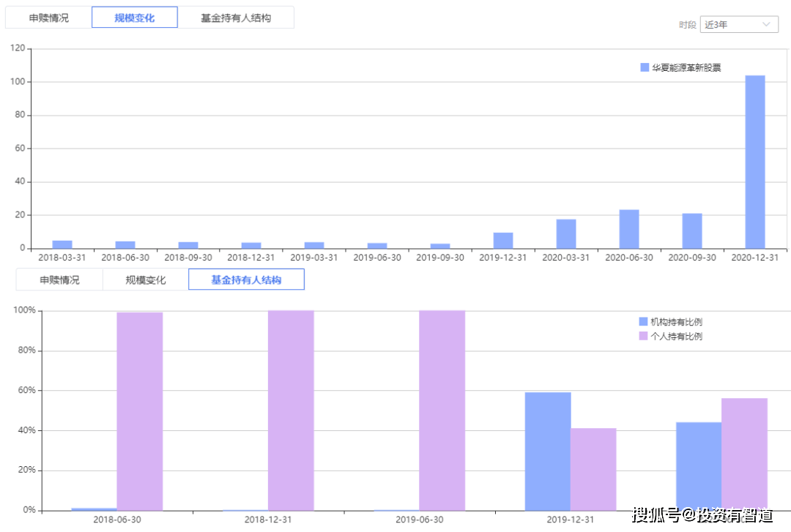Click the 2018-12-31 purple individual holding bar
The height and width of the screenshot is (532, 791).
tap(291, 411)
